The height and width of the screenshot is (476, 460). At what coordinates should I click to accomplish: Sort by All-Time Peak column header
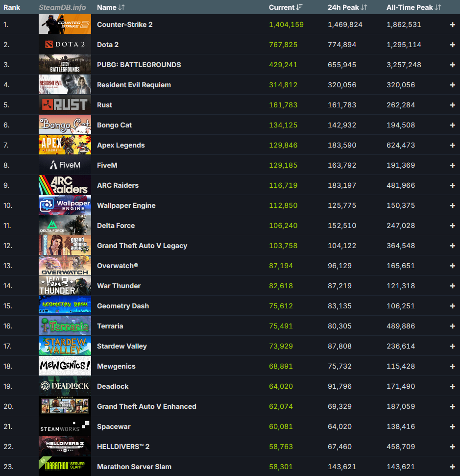pyautogui.click(x=413, y=7)
